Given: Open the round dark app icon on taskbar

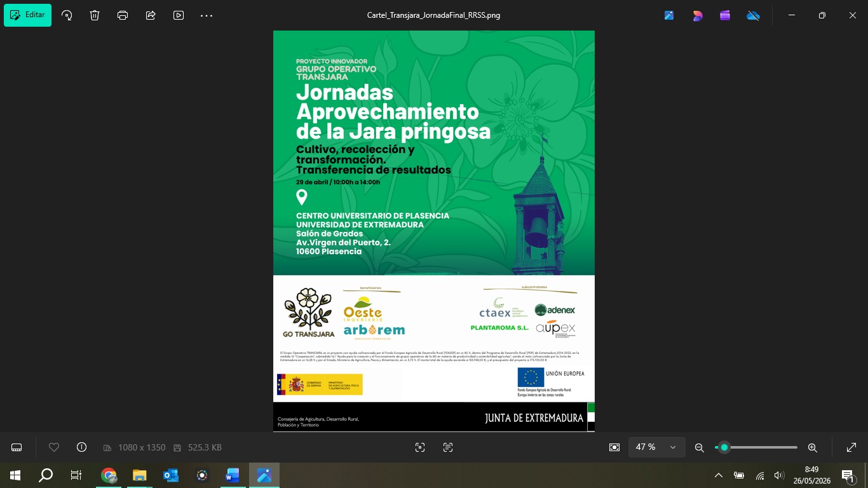Looking at the screenshot, I should pos(201,475).
